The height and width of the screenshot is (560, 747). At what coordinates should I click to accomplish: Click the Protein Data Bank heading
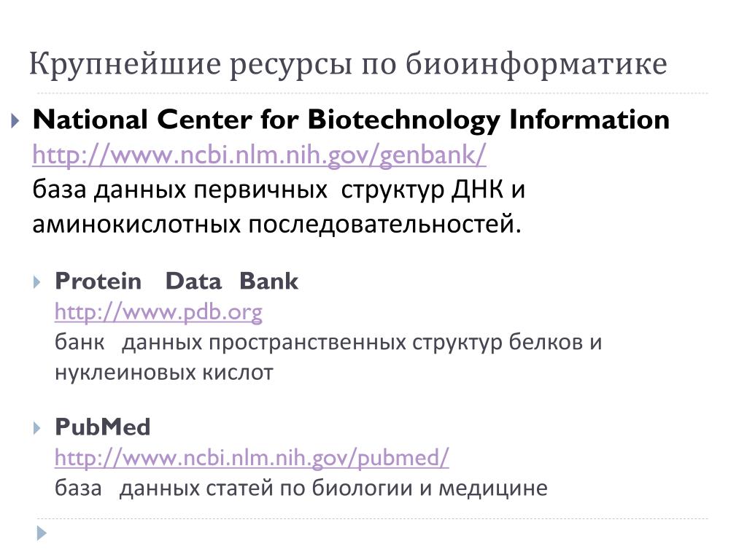coord(177,281)
